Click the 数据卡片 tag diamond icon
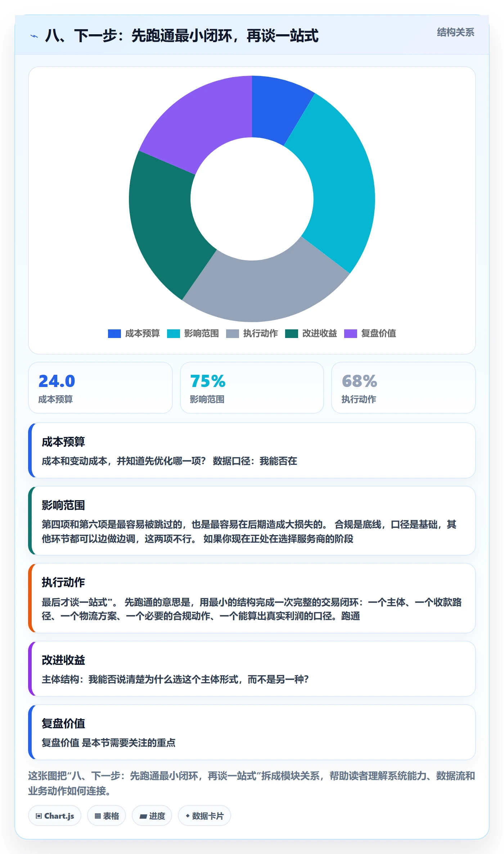 188,816
